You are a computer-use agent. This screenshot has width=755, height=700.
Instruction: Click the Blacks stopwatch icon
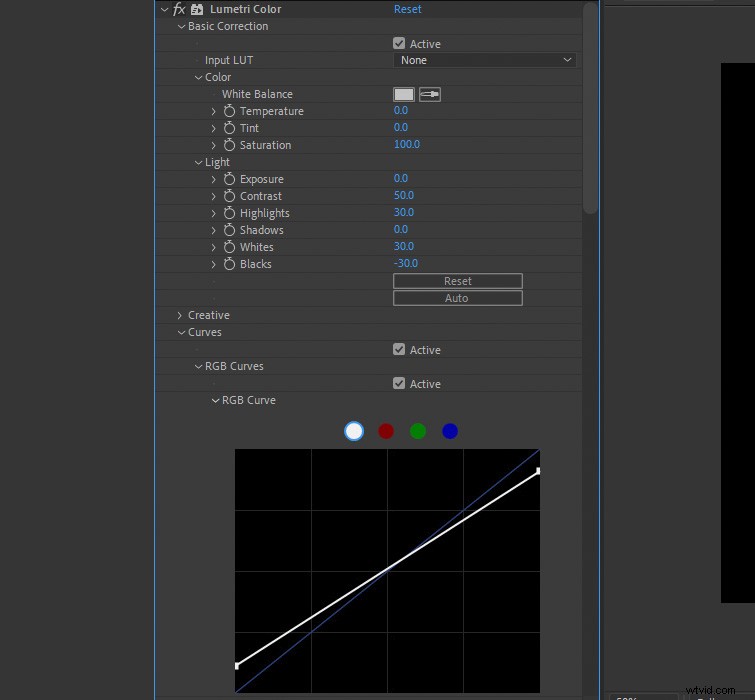coord(229,264)
